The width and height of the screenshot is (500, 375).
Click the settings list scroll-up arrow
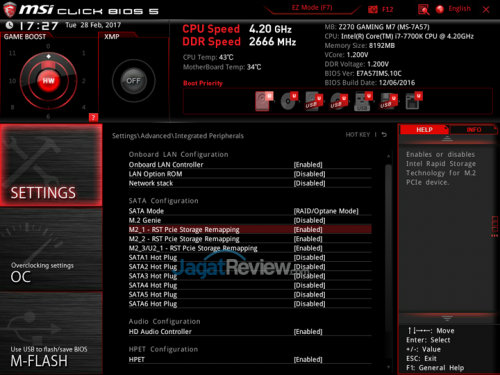tap(388, 156)
